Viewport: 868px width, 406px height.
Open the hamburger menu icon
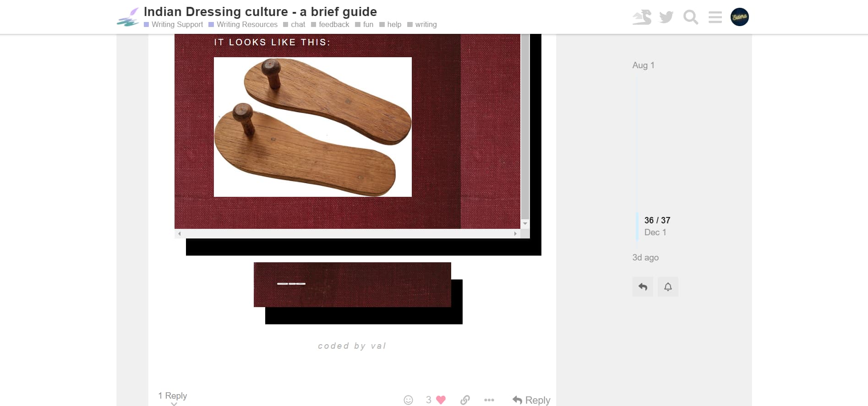[x=715, y=17]
